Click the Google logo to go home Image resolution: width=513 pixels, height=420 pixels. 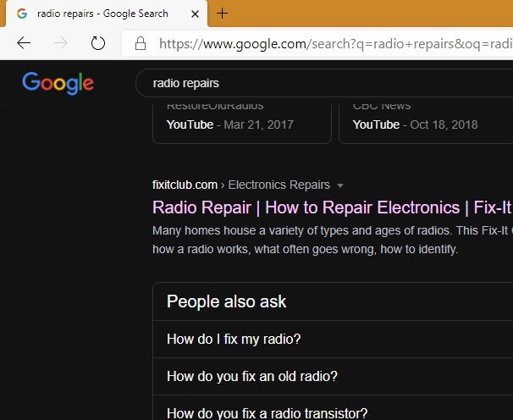tap(58, 83)
